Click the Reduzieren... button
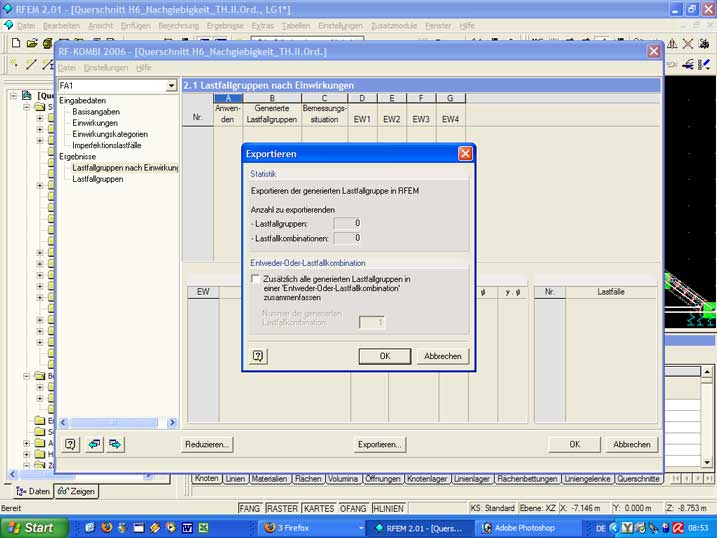Viewport: 717px width, 538px height. (x=207, y=444)
